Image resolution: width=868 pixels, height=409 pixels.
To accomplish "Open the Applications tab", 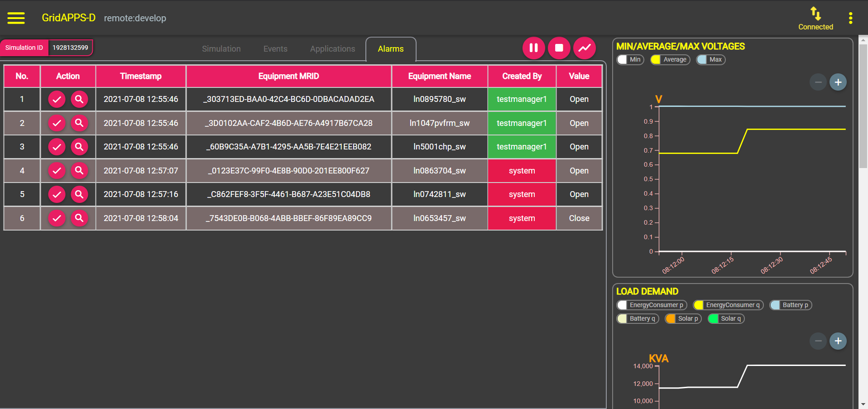I will coord(333,49).
